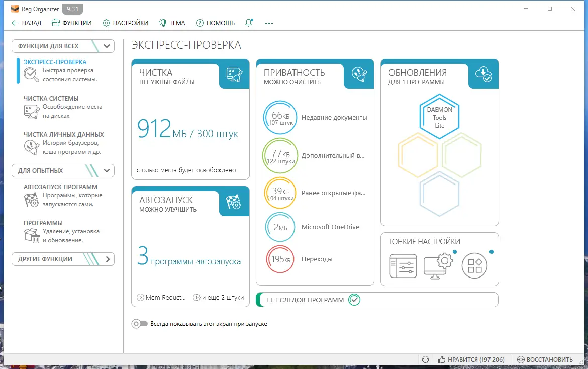Open the Чистка (cleanup) card icon
This screenshot has height=369, width=588.
point(235,75)
